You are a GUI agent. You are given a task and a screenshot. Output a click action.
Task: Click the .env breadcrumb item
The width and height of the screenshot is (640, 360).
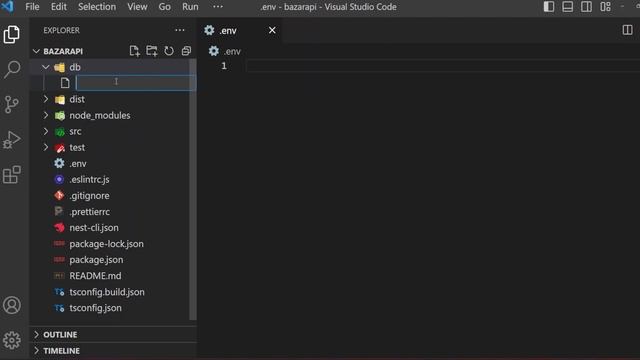pos(232,51)
